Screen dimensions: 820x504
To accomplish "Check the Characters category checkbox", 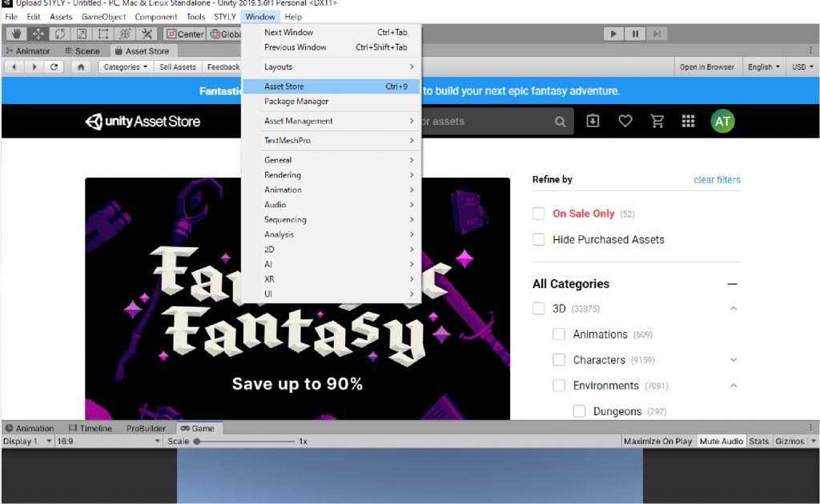I will [559, 360].
